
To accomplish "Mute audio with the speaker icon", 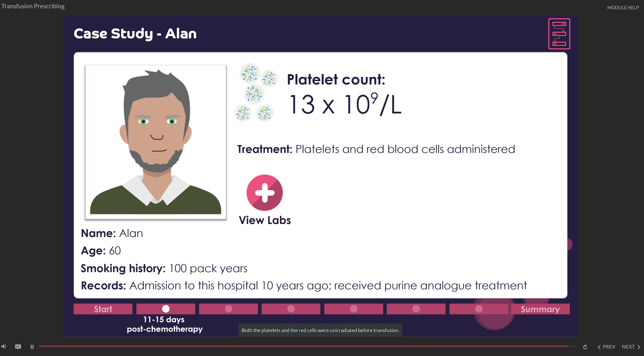I will pyautogui.click(x=4, y=347).
